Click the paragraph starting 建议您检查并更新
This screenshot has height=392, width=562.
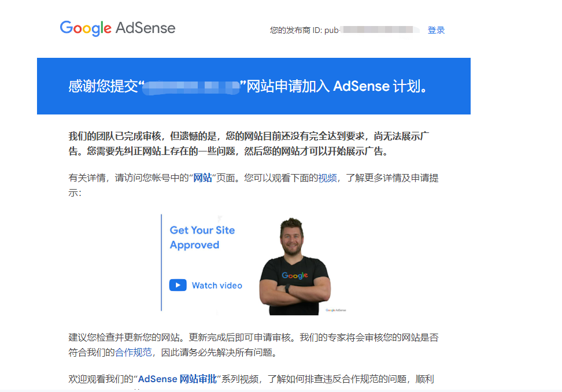pyautogui.click(x=253, y=345)
